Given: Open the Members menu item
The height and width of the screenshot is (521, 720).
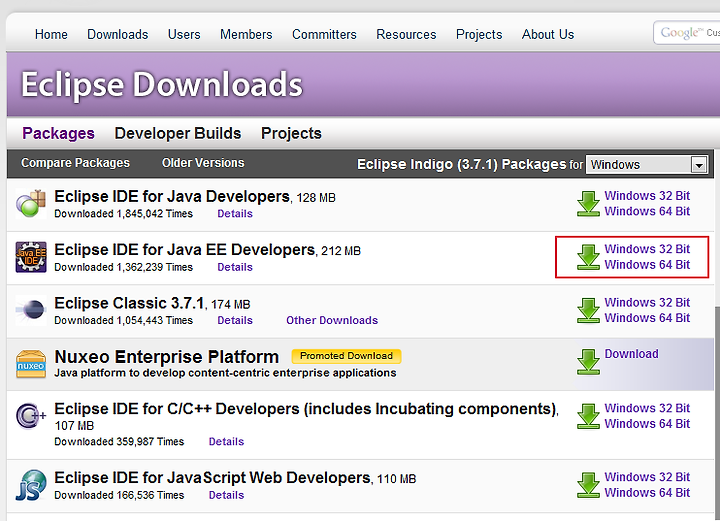Looking at the screenshot, I should tap(246, 34).
